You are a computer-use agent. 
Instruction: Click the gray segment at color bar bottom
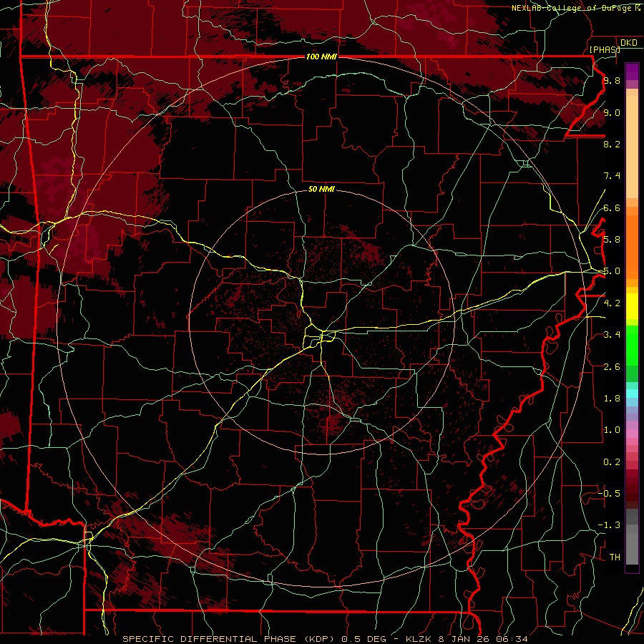click(x=632, y=546)
